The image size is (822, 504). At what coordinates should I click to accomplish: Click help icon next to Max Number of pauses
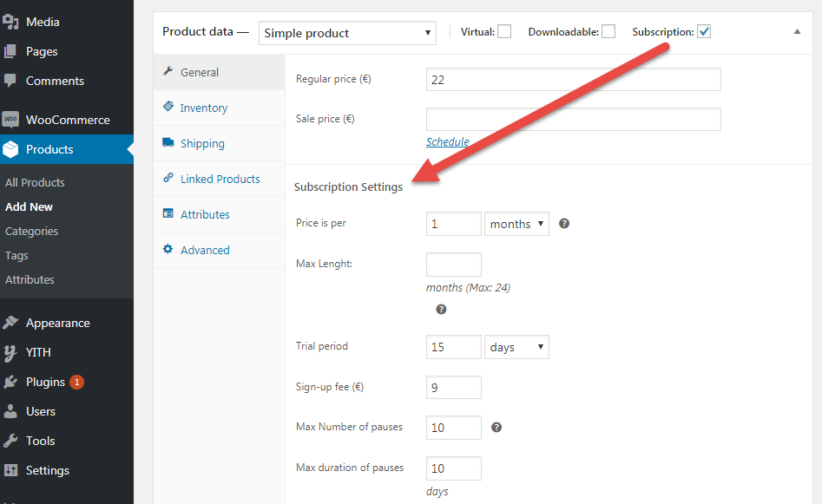[x=496, y=428]
